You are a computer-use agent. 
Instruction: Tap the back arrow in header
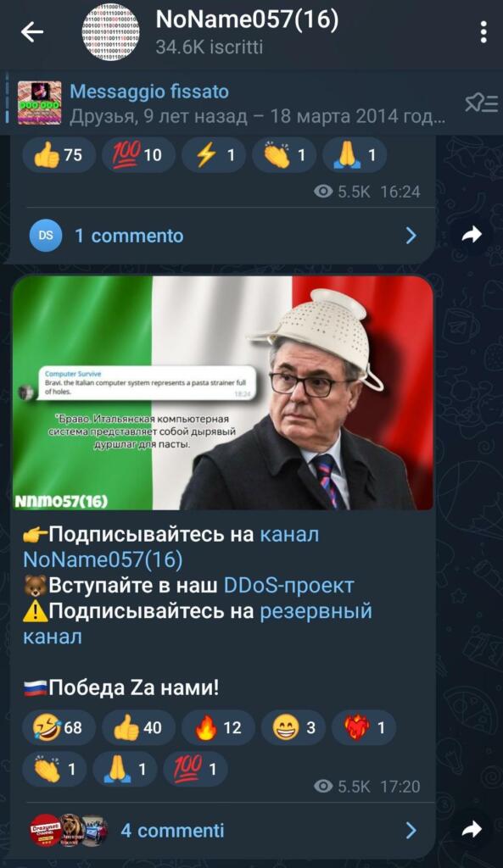[x=32, y=32]
